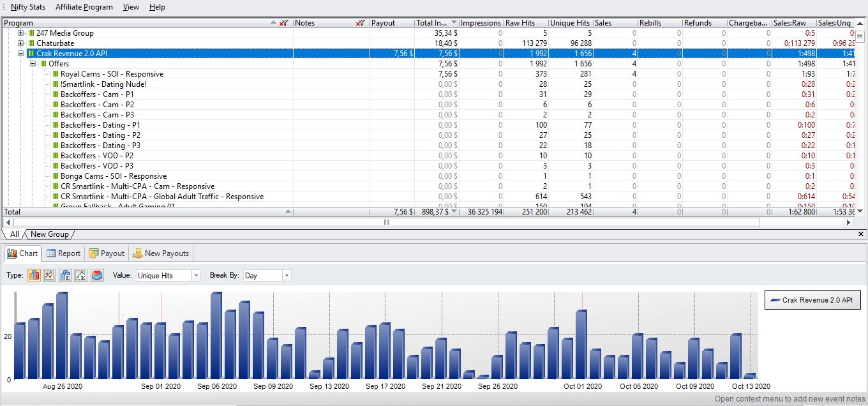Open the Help menu
The image size is (868, 406).
tap(157, 7)
